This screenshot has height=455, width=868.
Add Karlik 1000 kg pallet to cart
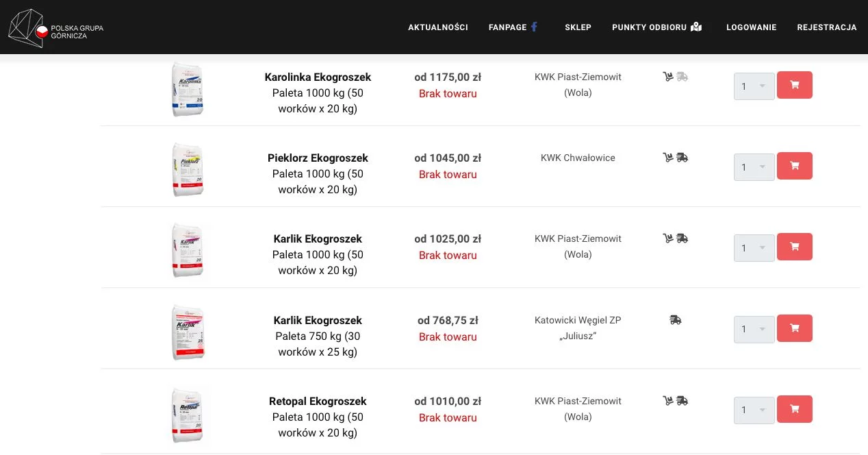[795, 247]
